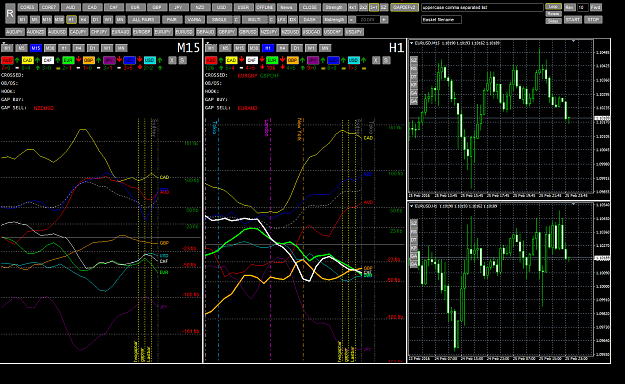Click the ALL PAIRS button
Screen dimensions: 625x384
tap(143, 20)
